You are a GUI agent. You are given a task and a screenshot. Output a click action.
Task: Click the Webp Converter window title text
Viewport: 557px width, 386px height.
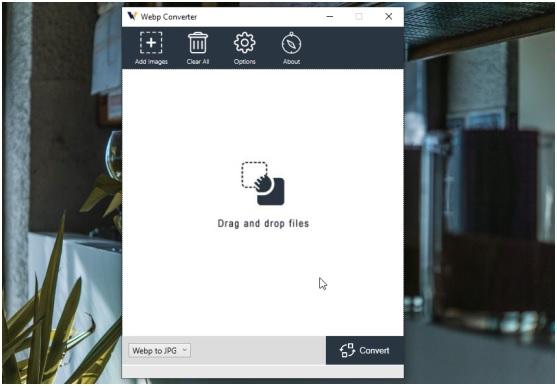pos(169,17)
